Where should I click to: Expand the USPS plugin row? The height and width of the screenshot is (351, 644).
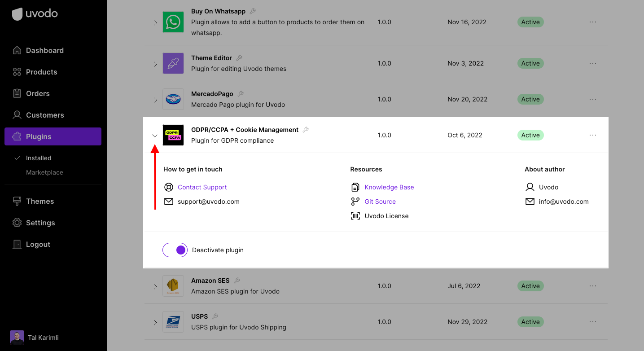pos(155,322)
